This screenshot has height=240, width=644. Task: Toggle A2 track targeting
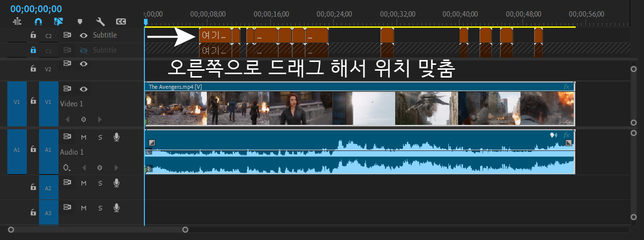(x=48, y=188)
